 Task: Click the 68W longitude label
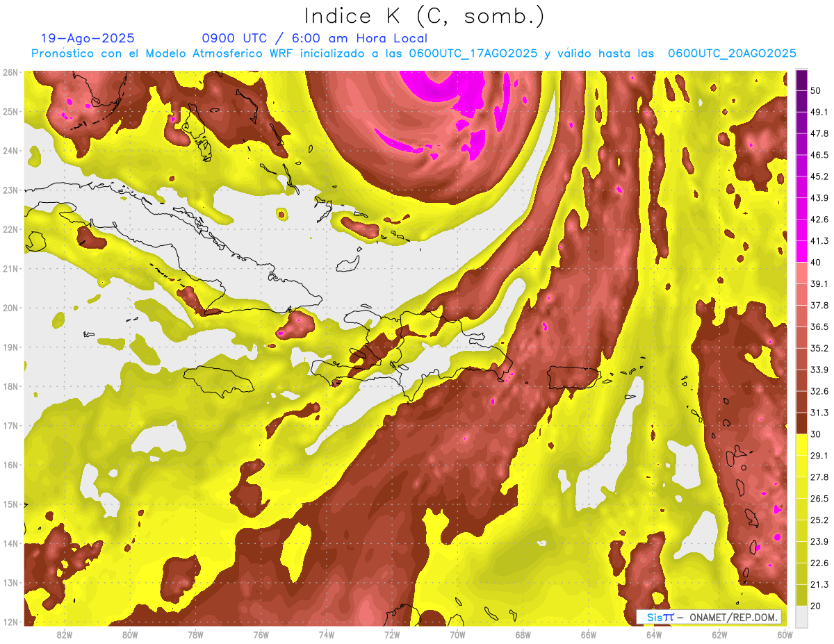click(523, 634)
